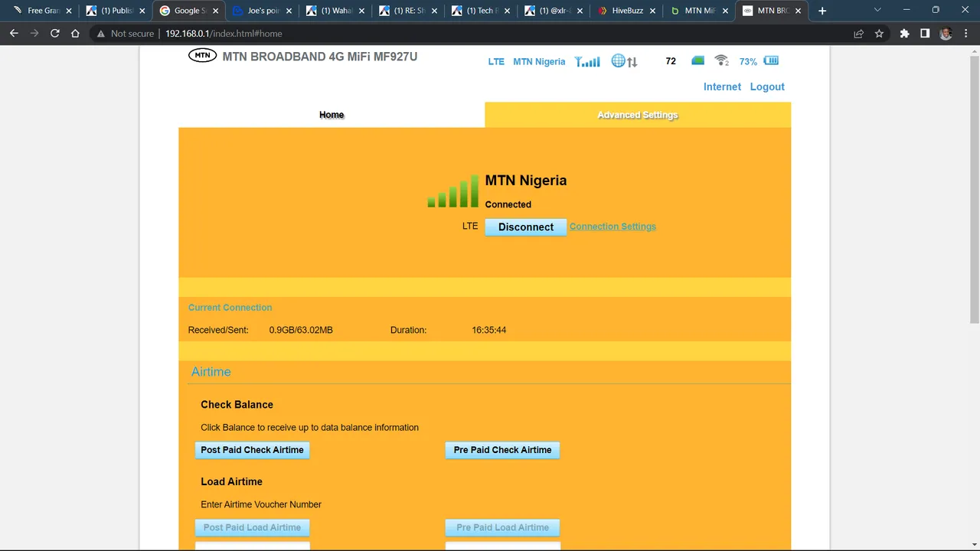Click the browser home icon

pos(75,34)
